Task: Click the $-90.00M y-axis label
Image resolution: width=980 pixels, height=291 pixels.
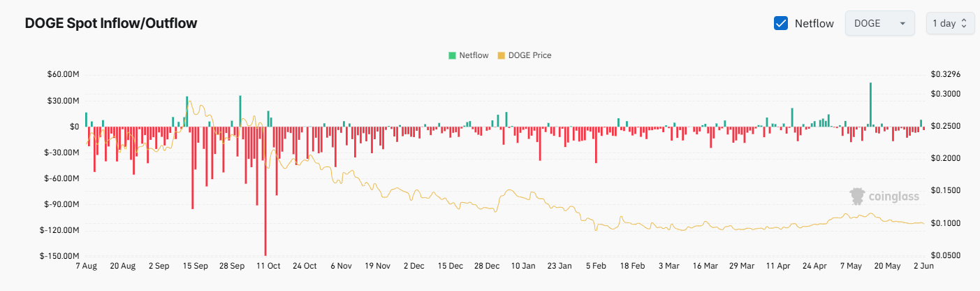Action: click(62, 204)
